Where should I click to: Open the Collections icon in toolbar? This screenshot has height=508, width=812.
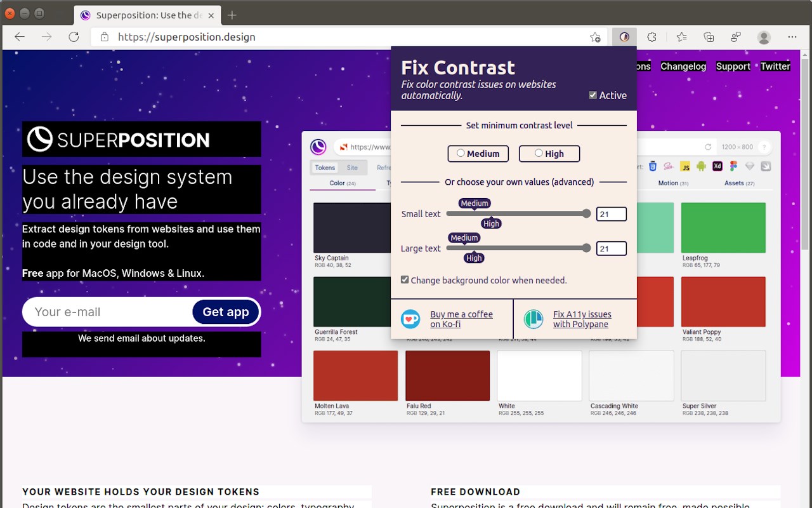(x=709, y=37)
